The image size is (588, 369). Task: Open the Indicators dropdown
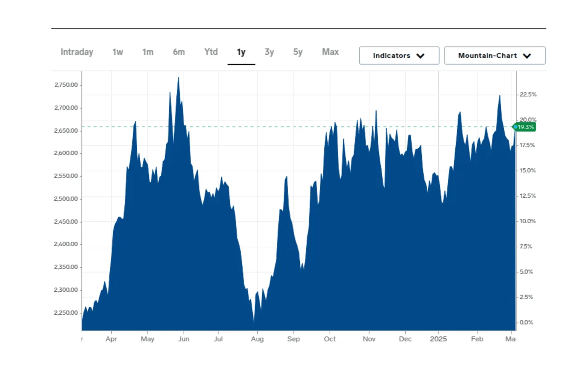399,56
